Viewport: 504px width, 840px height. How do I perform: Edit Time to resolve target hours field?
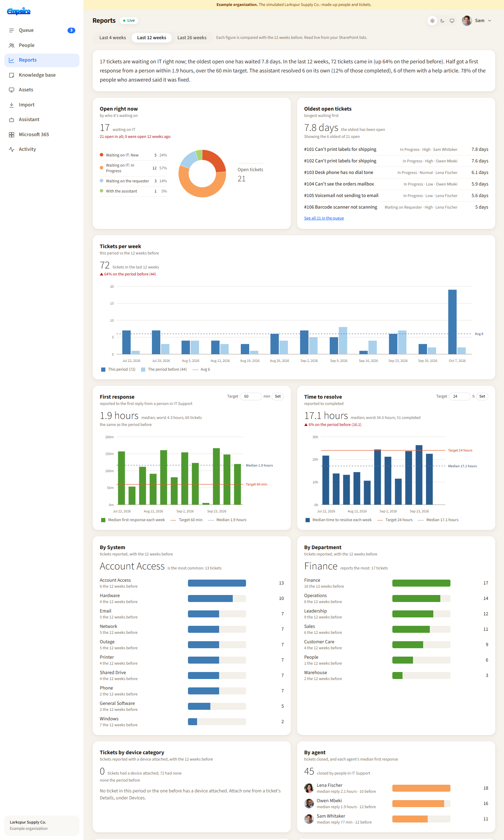(x=460, y=397)
